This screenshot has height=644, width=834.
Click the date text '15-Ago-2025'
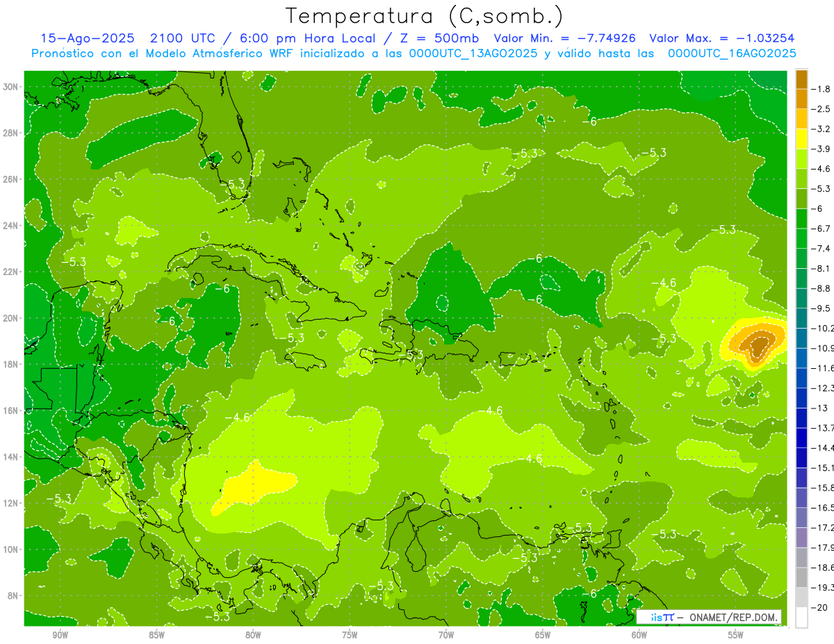pyautogui.click(x=86, y=38)
